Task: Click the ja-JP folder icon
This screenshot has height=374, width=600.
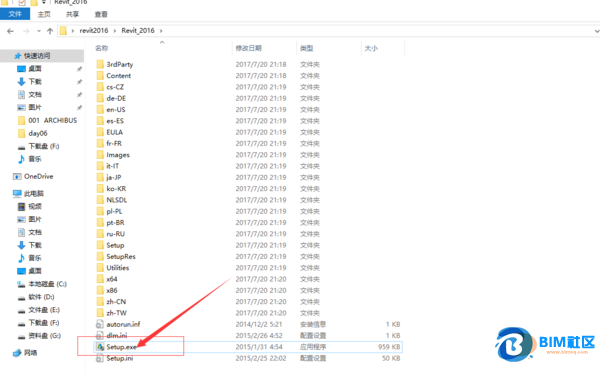Action: 100,177
